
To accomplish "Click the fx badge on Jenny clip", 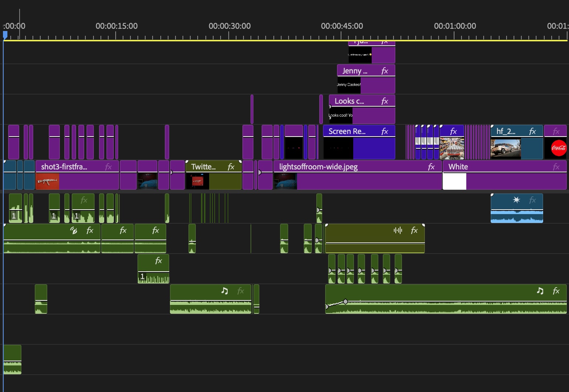I will [x=385, y=71].
